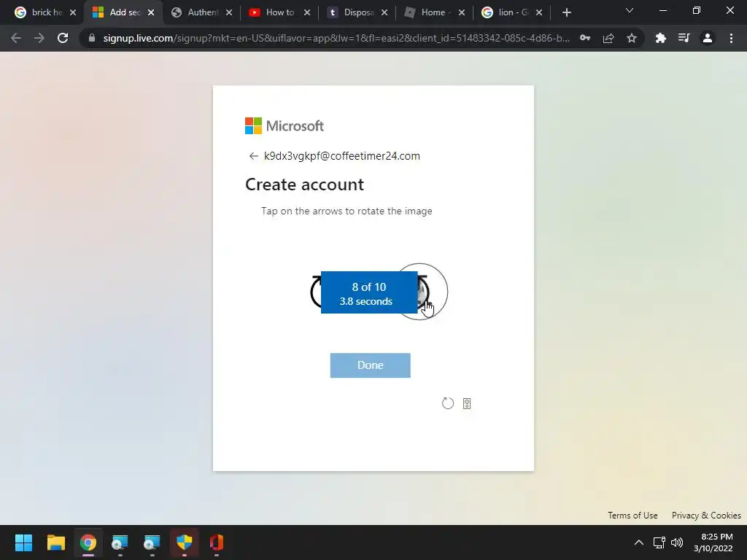Click the left rotate arrow
The height and width of the screenshot is (560, 747).
click(x=315, y=292)
